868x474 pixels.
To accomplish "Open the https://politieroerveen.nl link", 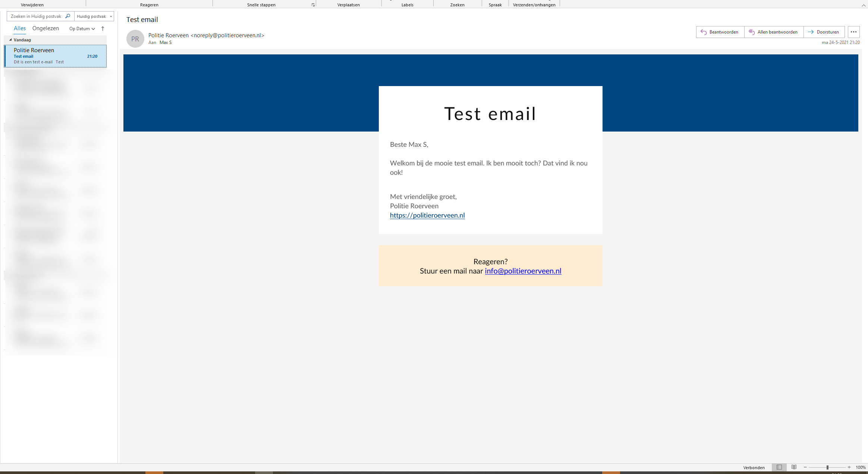I will 427,215.
